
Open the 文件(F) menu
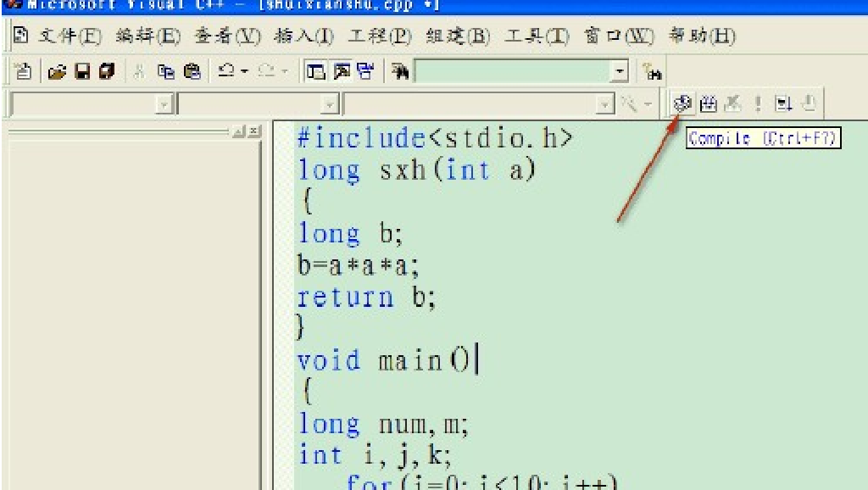[70, 36]
